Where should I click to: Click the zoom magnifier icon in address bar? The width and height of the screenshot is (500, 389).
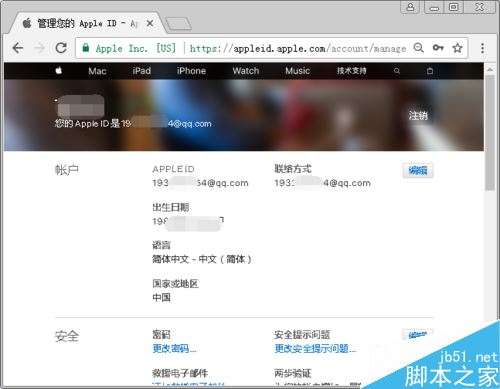(419, 48)
